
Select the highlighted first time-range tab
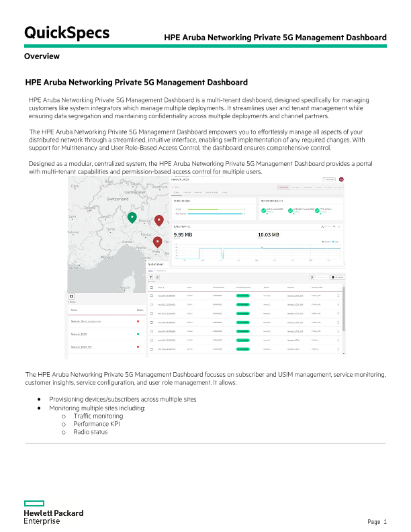[283, 187]
